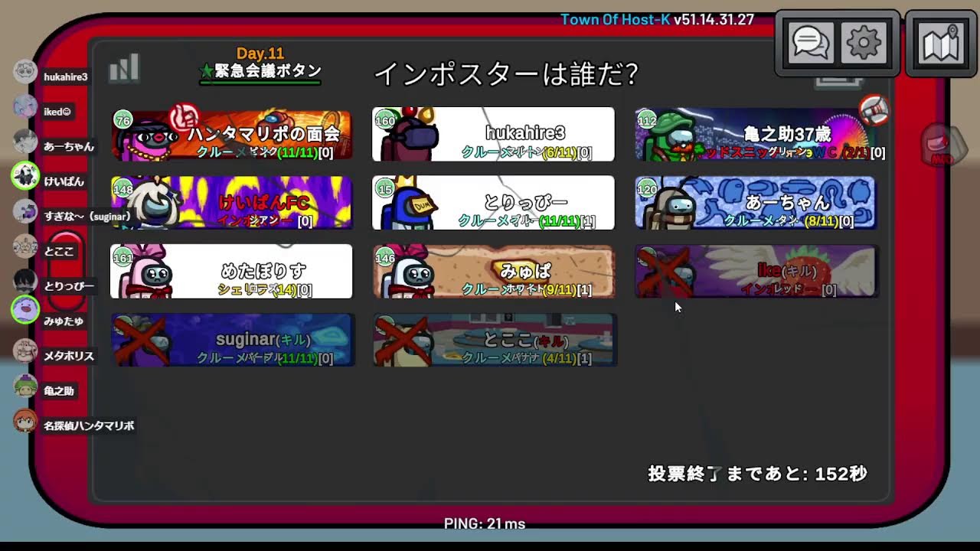
Task: Click the けいぱん name in the voice overlay
Action: click(x=64, y=181)
